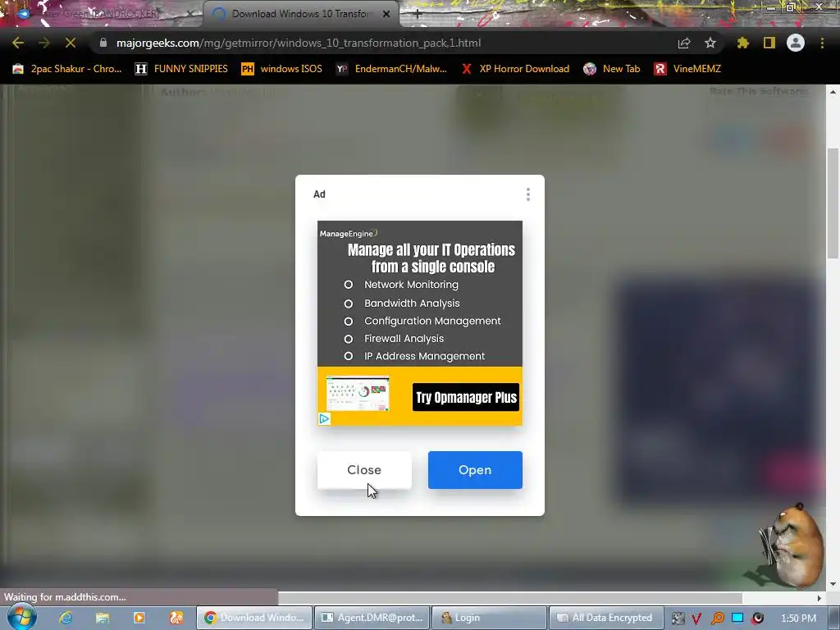Click the Network Monitoring ad line
840x630 pixels.
click(411, 285)
